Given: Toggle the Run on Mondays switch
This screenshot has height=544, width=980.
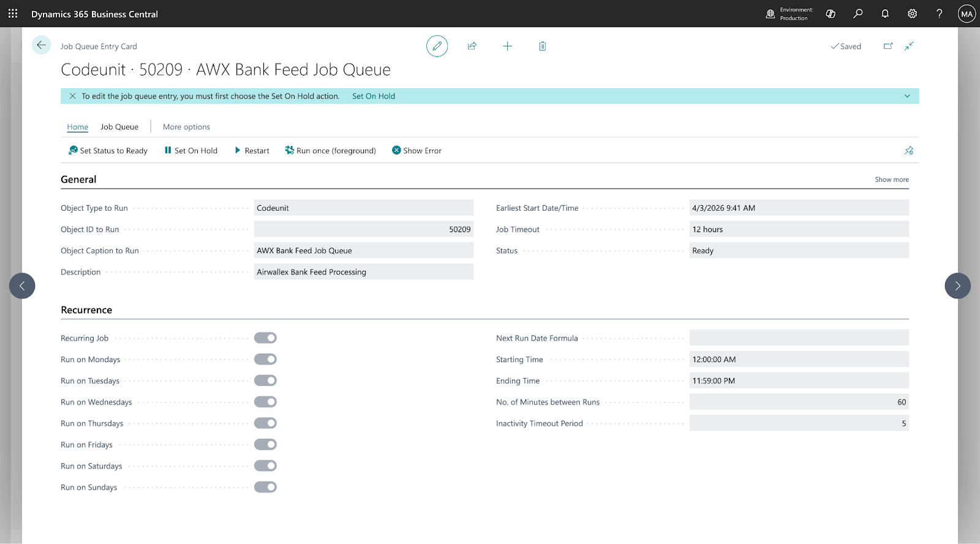Looking at the screenshot, I should 265,360.
